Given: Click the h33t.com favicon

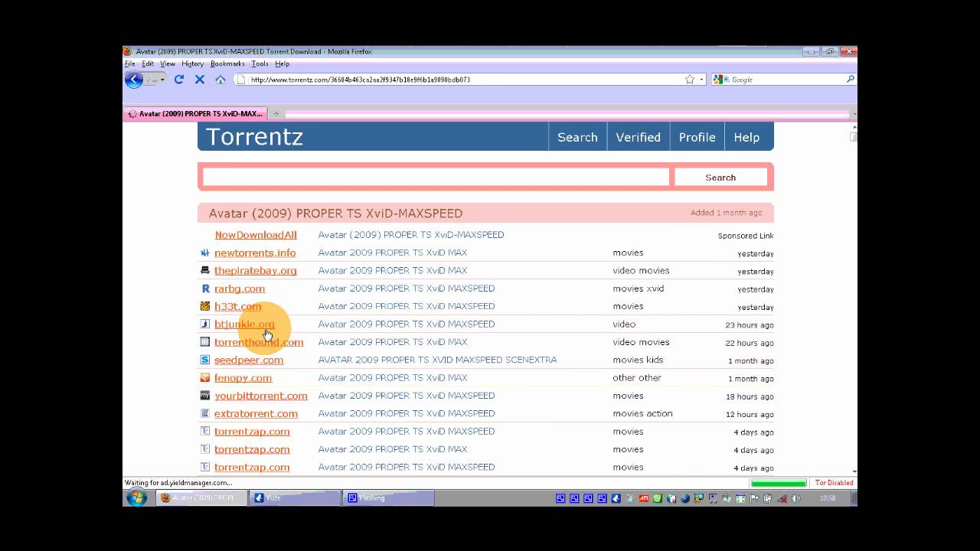Looking at the screenshot, I should click(x=204, y=306).
